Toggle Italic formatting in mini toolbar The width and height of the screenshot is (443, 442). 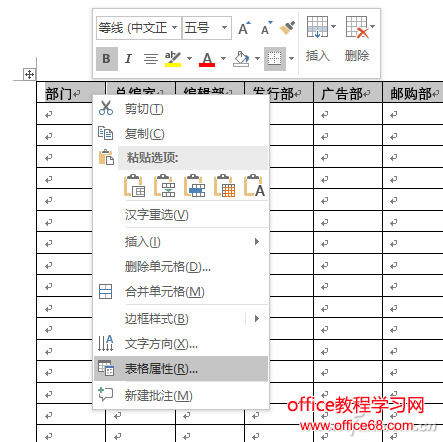[128, 59]
